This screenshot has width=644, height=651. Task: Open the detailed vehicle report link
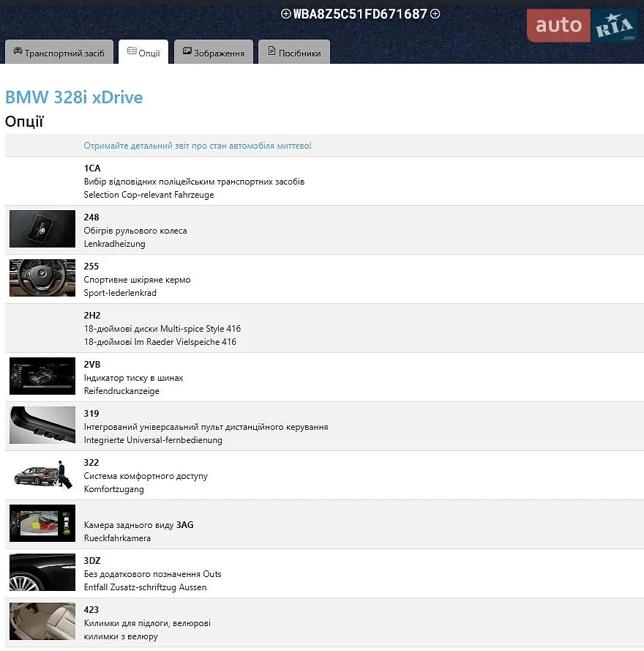198,146
